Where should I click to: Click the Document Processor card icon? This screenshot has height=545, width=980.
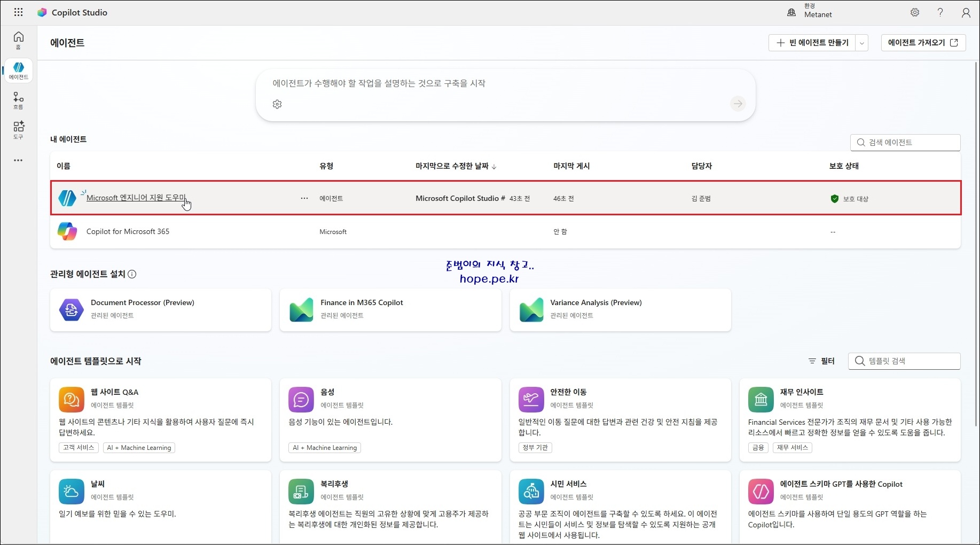72,310
